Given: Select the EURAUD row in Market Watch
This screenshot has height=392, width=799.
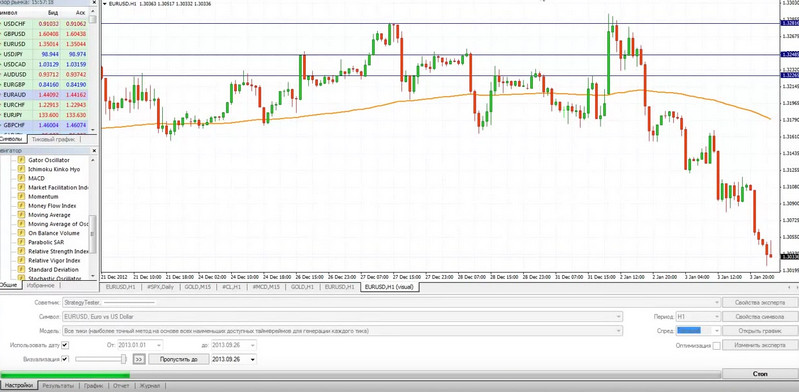Looking at the screenshot, I should [44, 95].
